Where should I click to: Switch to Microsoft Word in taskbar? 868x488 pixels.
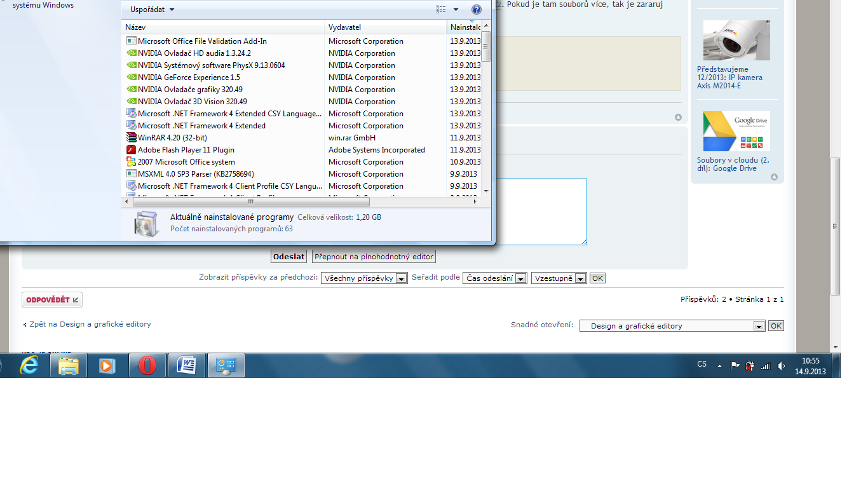pyautogui.click(x=187, y=366)
